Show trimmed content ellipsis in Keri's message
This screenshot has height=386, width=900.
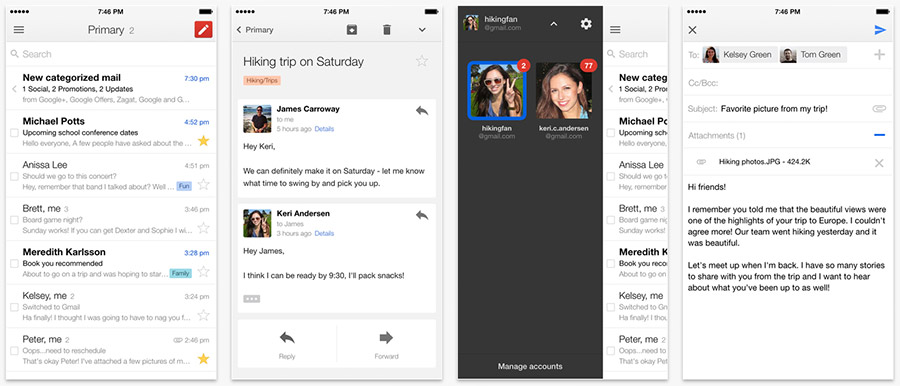click(x=251, y=299)
